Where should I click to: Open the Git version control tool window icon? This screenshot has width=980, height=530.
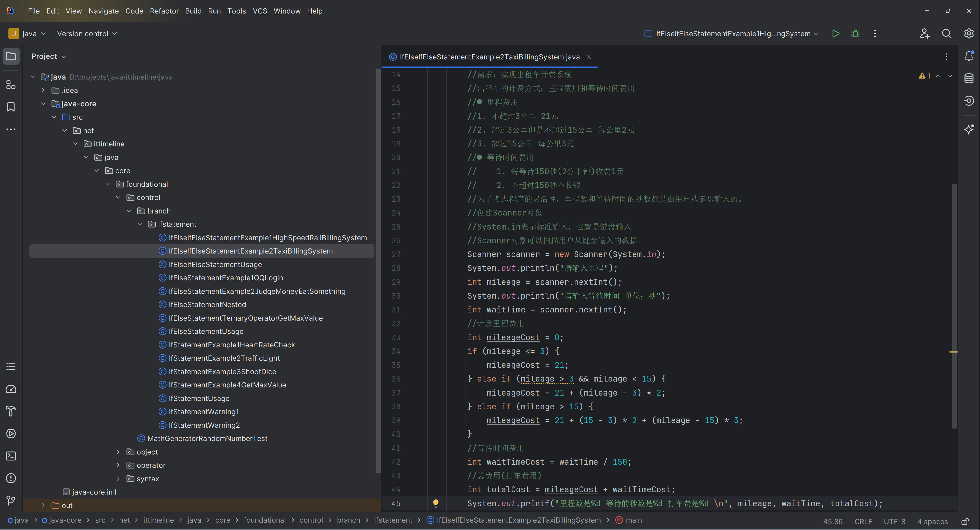pos(11,500)
